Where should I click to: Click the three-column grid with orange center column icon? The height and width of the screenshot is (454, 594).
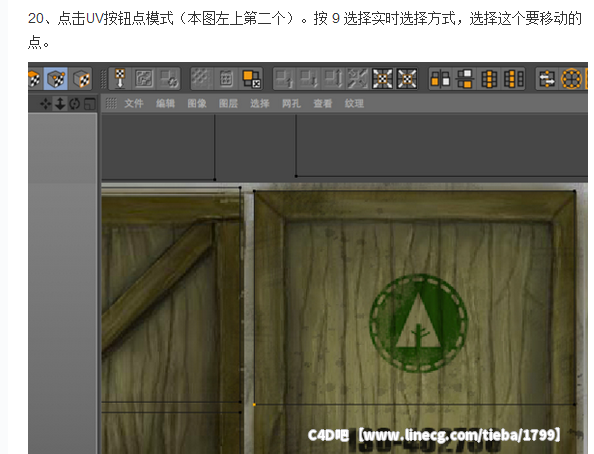coord(489,79)
